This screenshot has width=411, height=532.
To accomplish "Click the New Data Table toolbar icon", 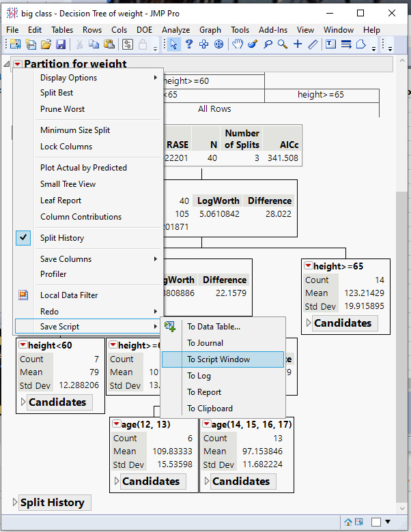I will coord(15,44).
